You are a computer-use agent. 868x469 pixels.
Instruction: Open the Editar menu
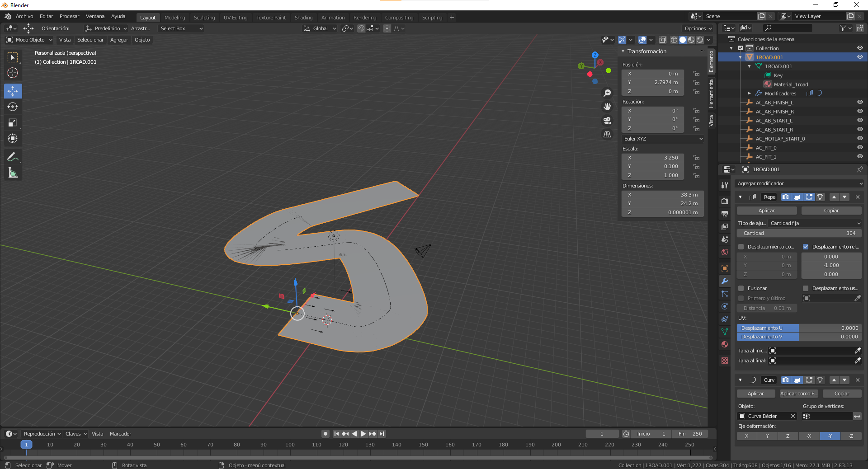coord(46,16)
